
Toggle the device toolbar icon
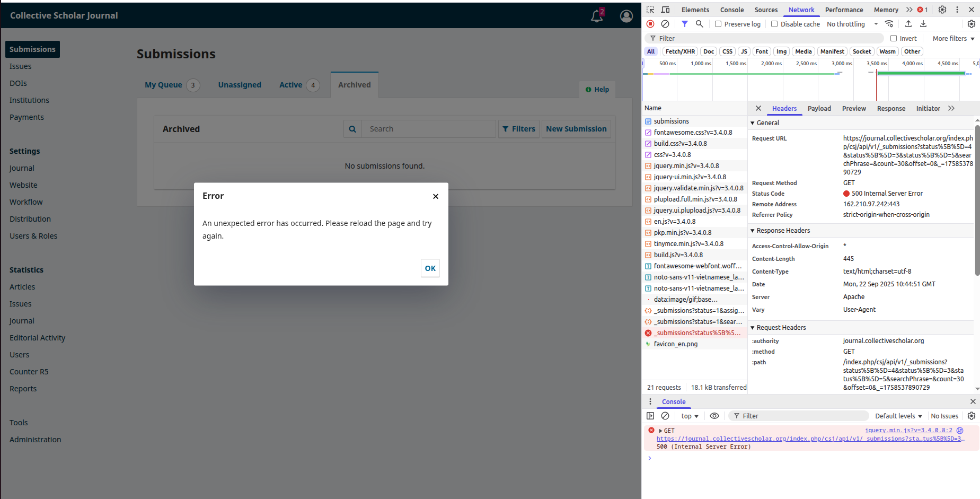point(665,10)
